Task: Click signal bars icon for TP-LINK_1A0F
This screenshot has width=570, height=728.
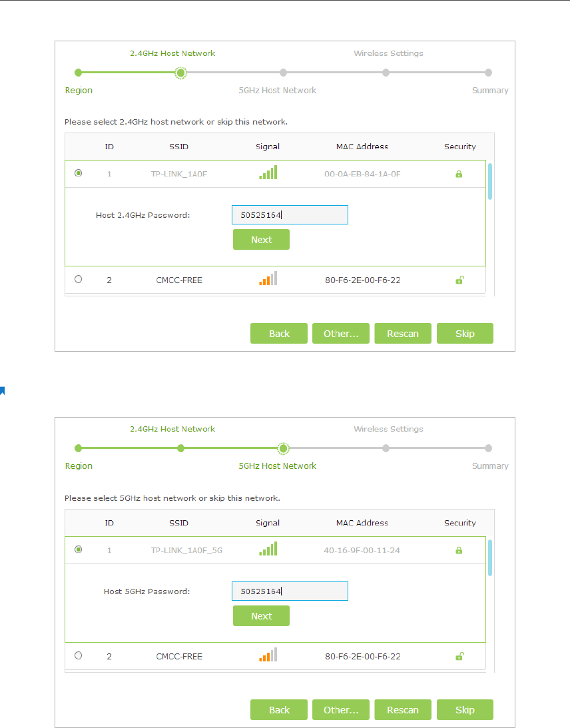Action: pyautogui.click(x=268, y=173)
